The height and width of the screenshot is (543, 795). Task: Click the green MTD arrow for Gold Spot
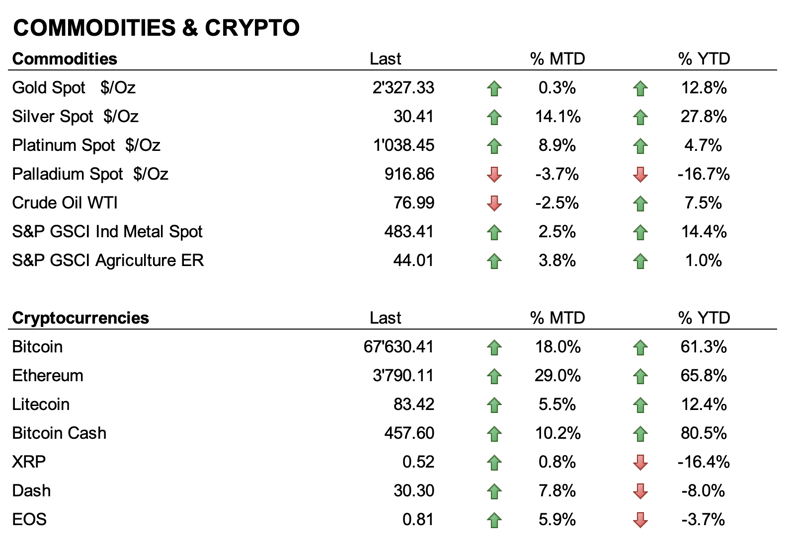pos(493,88)
